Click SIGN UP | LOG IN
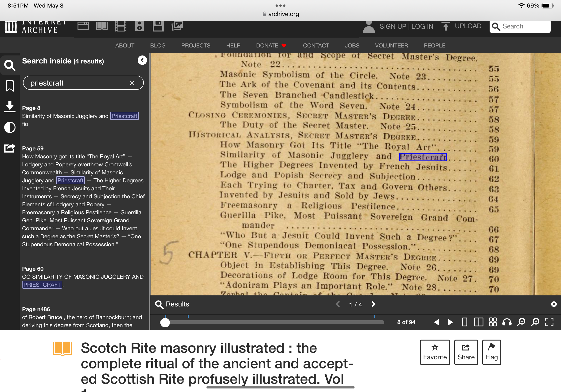Image resolution: width=561 pixels, height=392 pixels. click(406, 26)
